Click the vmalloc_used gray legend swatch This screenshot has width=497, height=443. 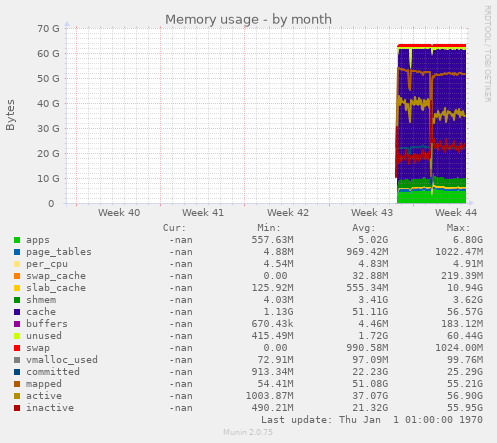tap(17, 360)
